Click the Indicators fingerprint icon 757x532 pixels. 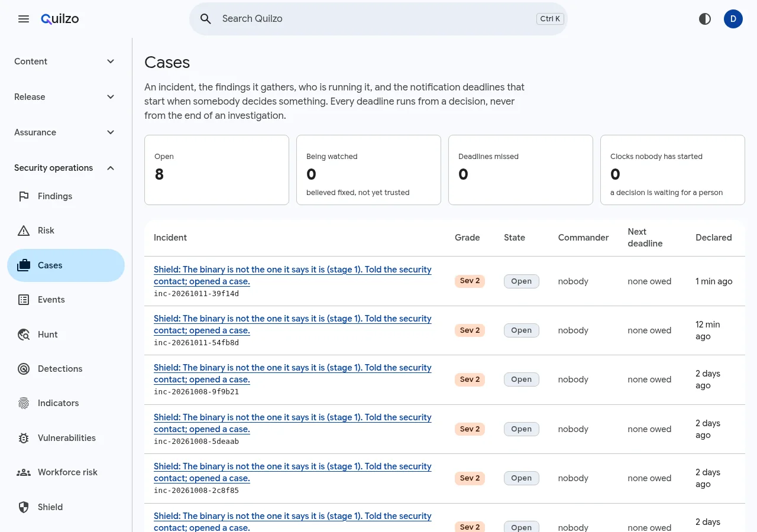[x=24, y=403]
